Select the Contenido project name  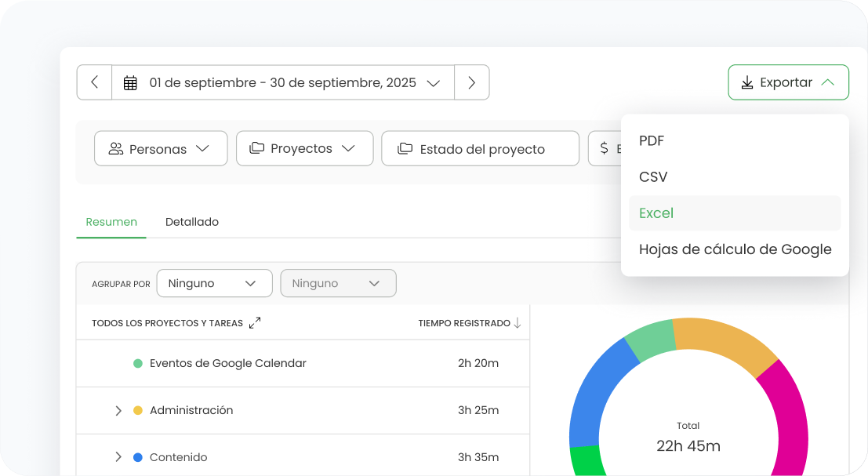tap(178, 458)
